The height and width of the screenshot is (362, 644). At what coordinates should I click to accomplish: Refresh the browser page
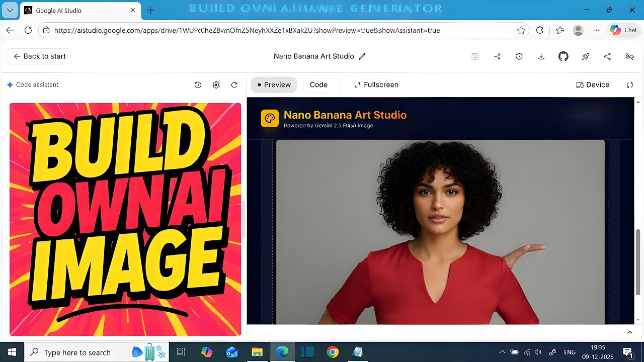point(28,30)
